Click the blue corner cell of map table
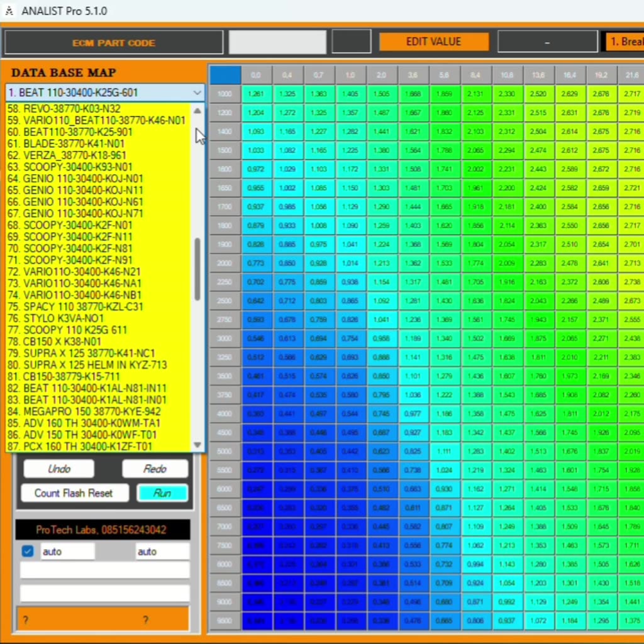This screenshot has width=644, height=644. click(x=225, y=75)
